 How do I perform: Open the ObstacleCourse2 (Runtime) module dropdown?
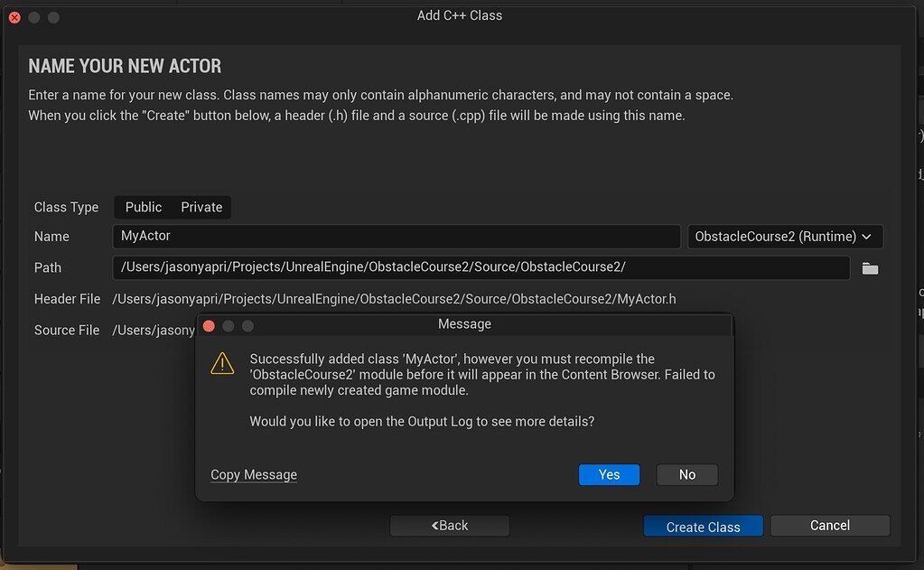tap(784, 237)
